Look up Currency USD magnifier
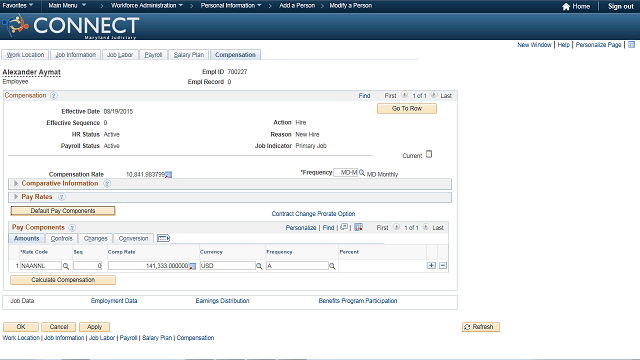640x360 pixels. pyautogui.click(x=259, y=266)
